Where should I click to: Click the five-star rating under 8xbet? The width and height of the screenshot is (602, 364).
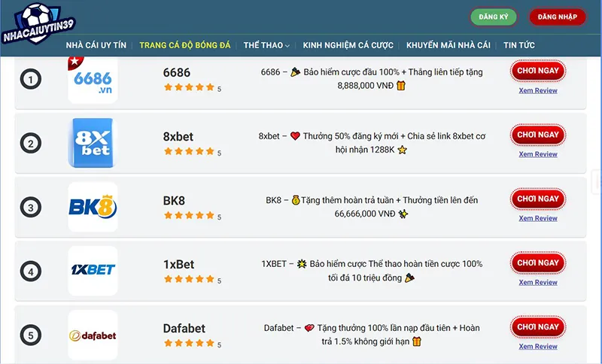[x=189, y=151]
